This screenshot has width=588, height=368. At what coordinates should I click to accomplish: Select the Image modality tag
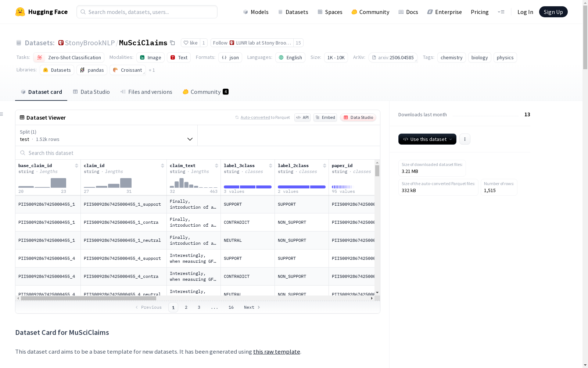click(x=151, y=57)
